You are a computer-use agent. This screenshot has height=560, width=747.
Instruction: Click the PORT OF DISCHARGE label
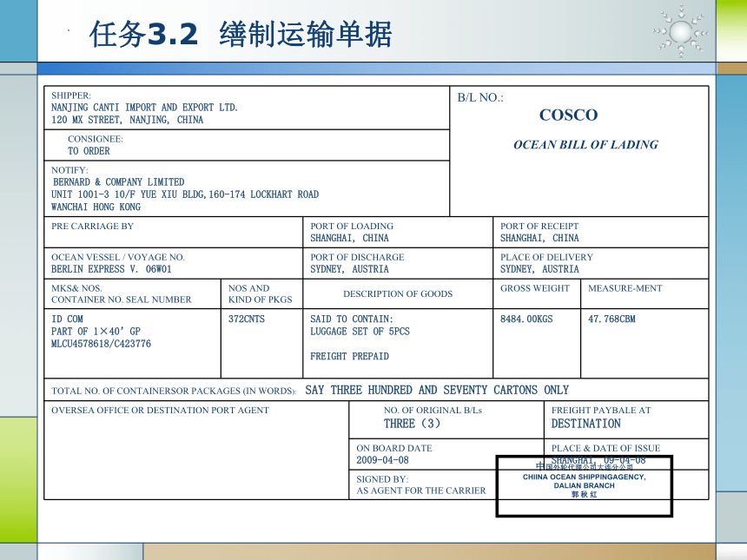[357, 257]
